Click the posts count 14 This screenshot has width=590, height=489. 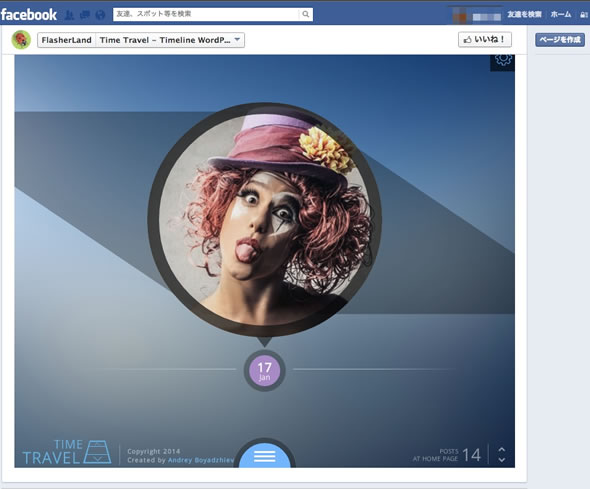pos(471,455)
